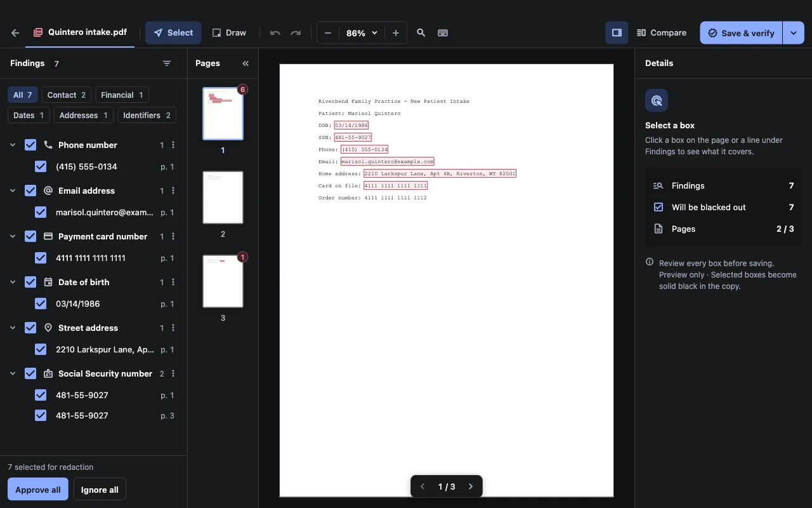Open search with the magnifier icon

coord(421,33)
